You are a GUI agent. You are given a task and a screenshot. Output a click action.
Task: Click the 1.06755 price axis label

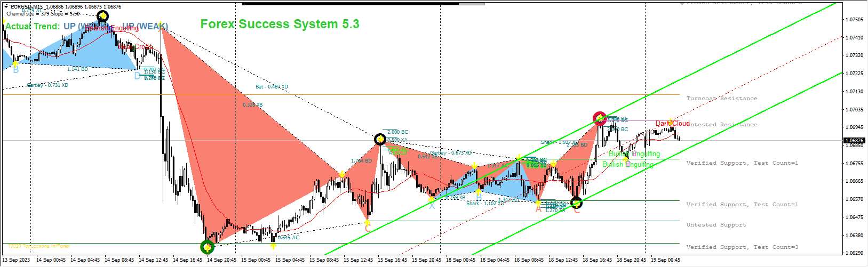(855, 164)
